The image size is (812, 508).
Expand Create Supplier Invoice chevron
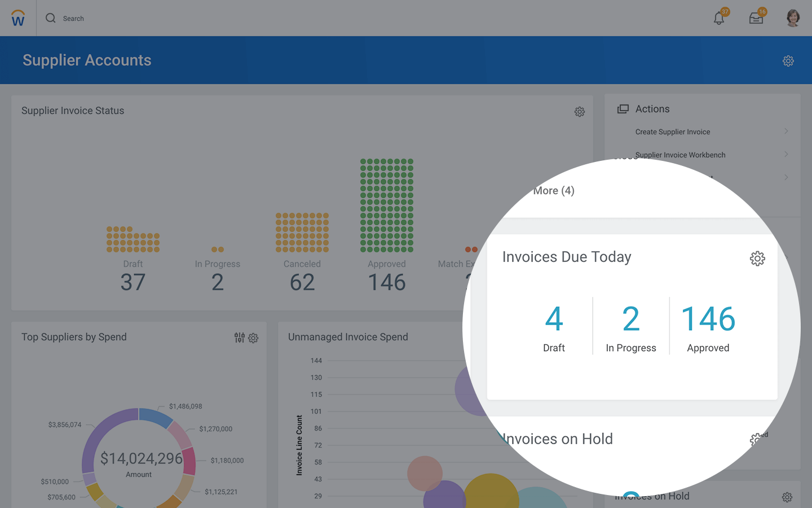tap(786, 132)
